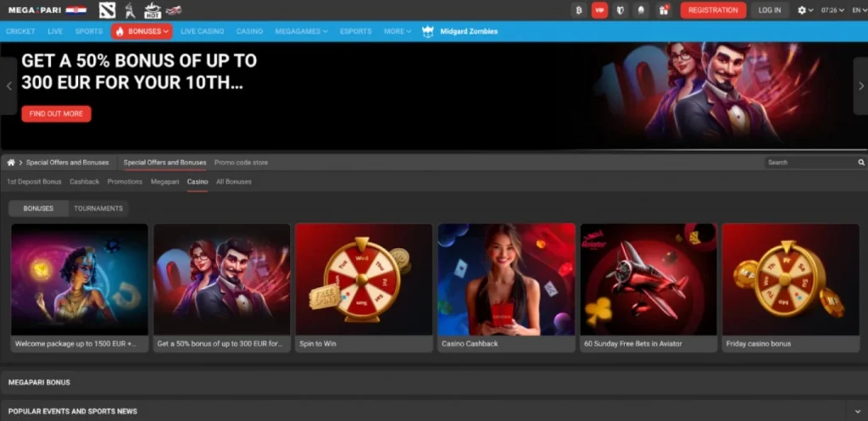Advance banner with right arrow

point(859,86)
